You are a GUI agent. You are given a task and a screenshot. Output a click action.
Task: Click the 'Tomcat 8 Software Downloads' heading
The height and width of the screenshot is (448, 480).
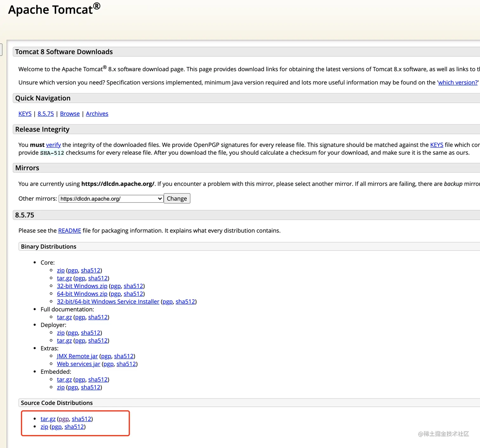pos(64,52)
